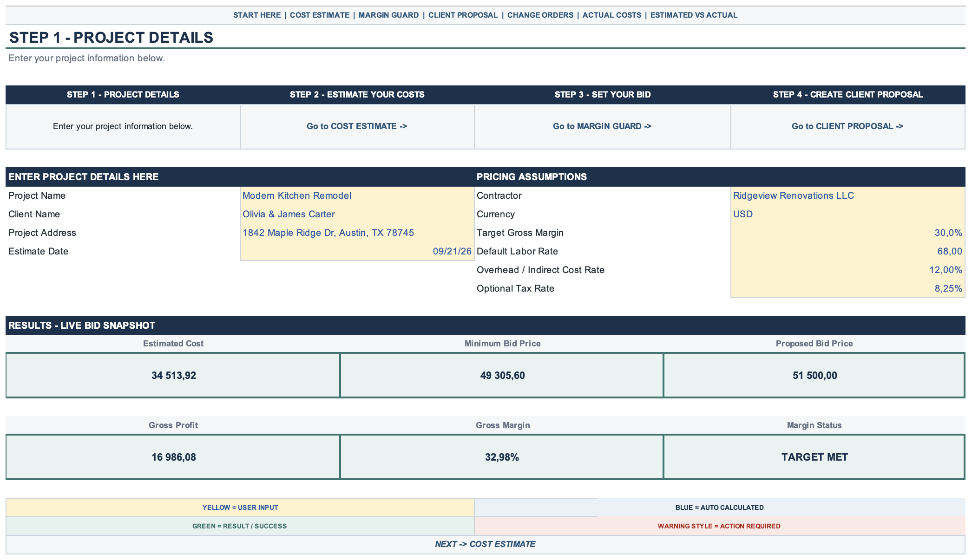
Task: Open the MARGIN GUARD nav link
Action: point(388,15)
